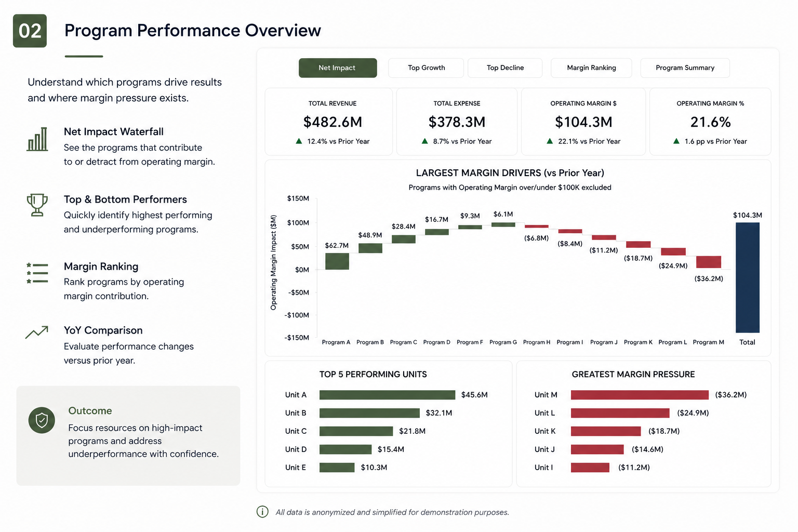
Task: Click the Program D $16.7M waterfall bar
Action: tap(437, 232)
